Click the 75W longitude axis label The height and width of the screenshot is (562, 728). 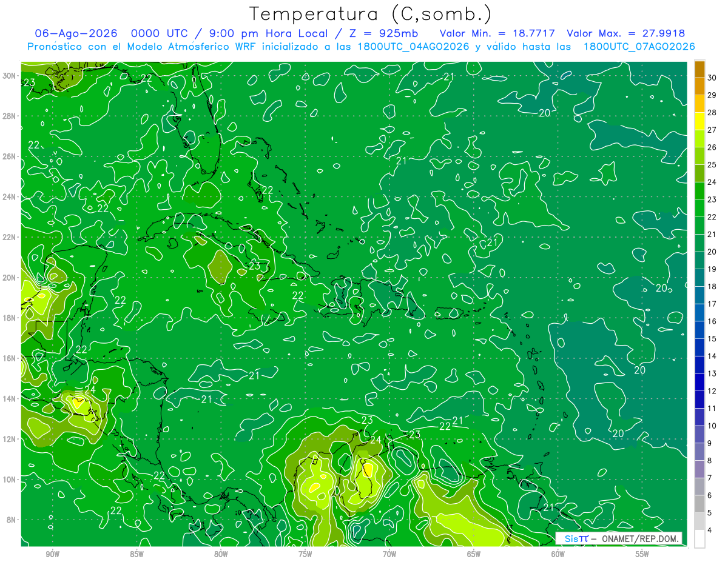pos(305,554)
